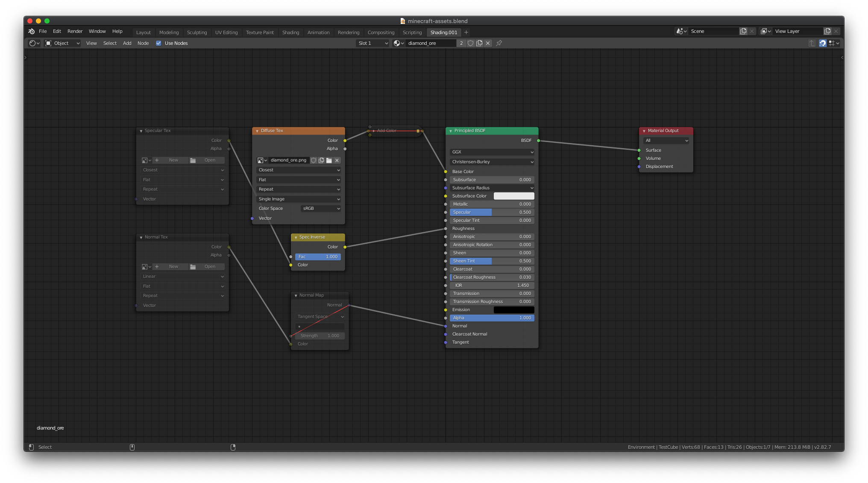Toggle the editor type selector in the header
Screen dimensions: 868x483
(x=34, y=43)
